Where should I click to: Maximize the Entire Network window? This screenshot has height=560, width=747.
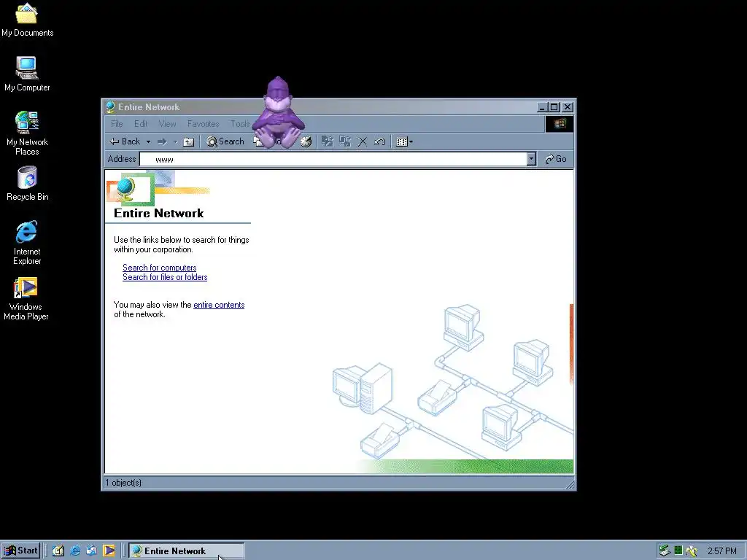tap(554, 107)
